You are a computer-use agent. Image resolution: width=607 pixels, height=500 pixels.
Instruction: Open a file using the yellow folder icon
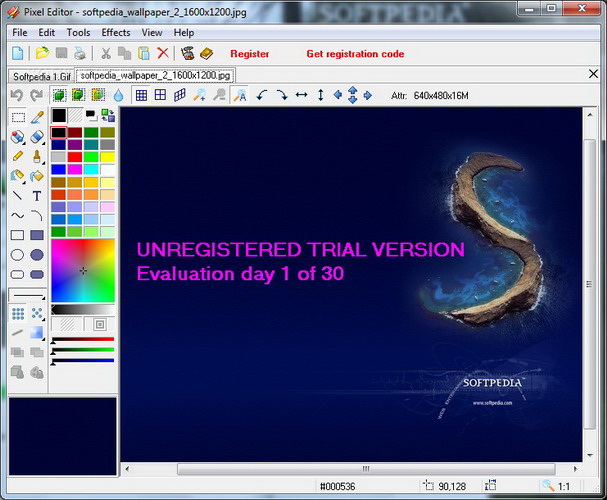[42, 53]
